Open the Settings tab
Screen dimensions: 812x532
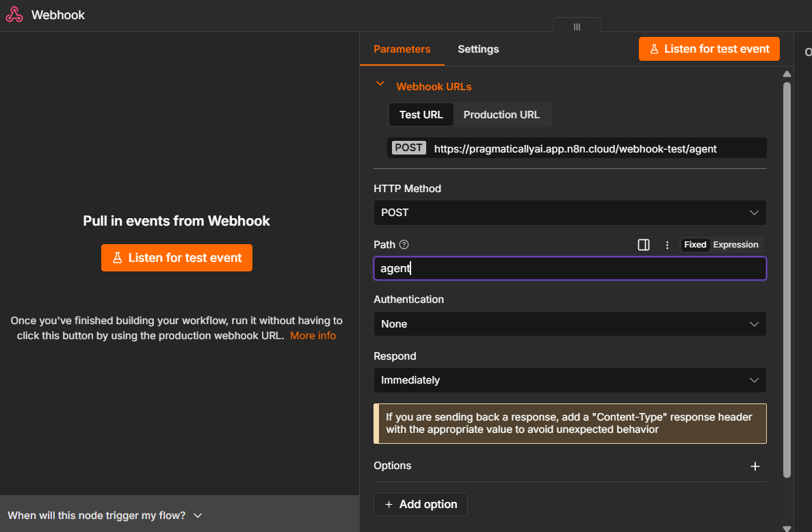[478, 49]
